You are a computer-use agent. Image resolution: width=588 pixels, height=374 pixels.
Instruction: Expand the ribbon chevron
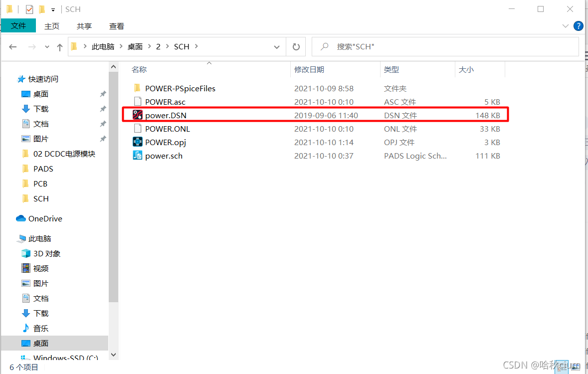566,26
